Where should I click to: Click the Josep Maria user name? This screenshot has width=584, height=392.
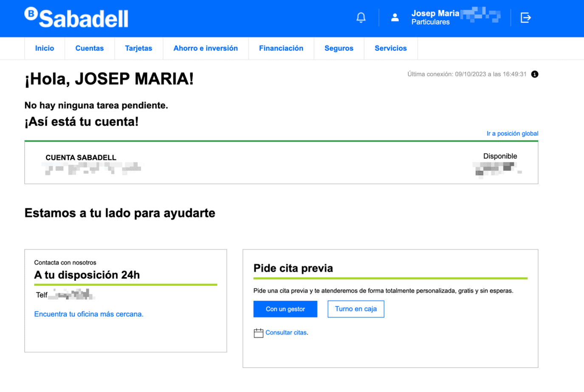[x=435, y=14]
